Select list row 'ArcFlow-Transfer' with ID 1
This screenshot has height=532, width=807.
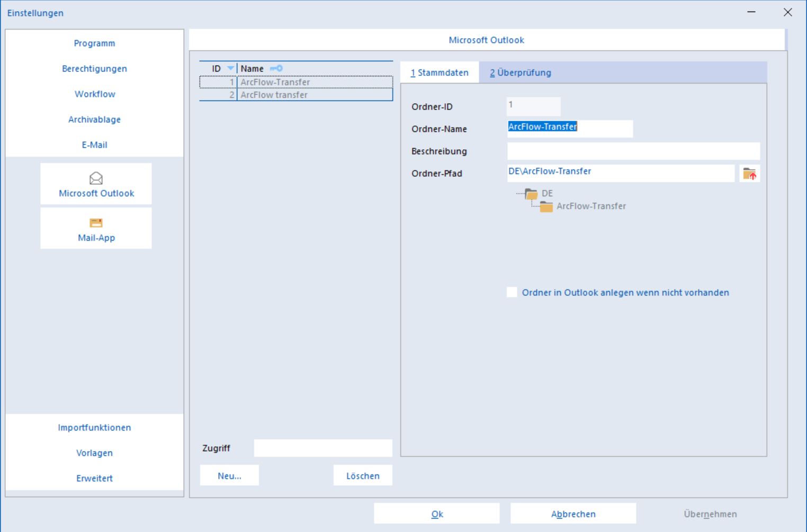pyautogui.click(x=296, y=82)
